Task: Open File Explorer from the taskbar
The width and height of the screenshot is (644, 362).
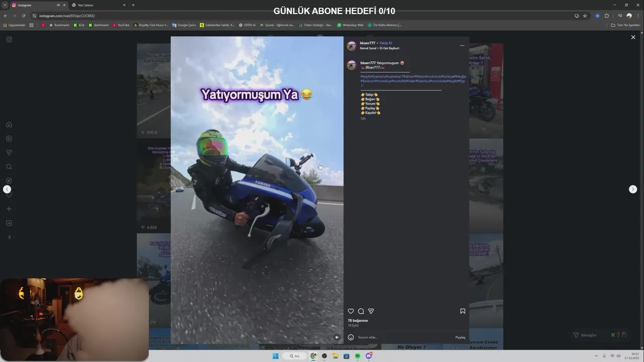Action: pos(335,356)
